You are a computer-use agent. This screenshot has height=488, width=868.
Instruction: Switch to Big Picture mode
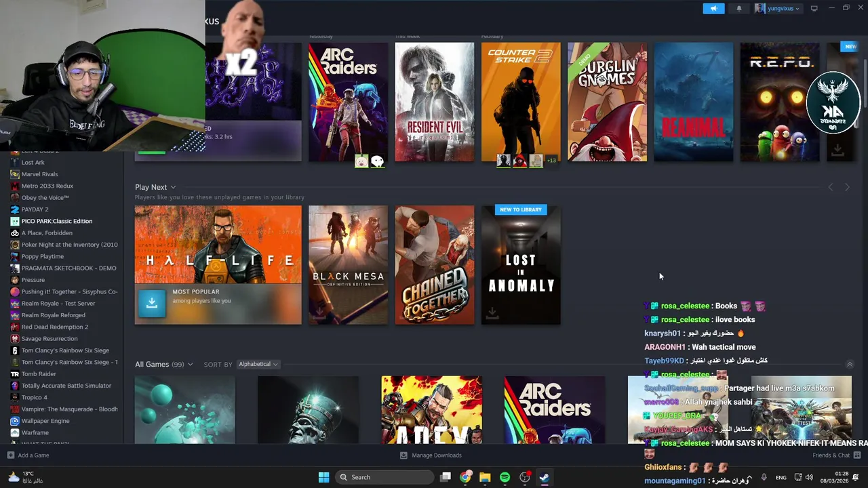[x=814, y=8]
